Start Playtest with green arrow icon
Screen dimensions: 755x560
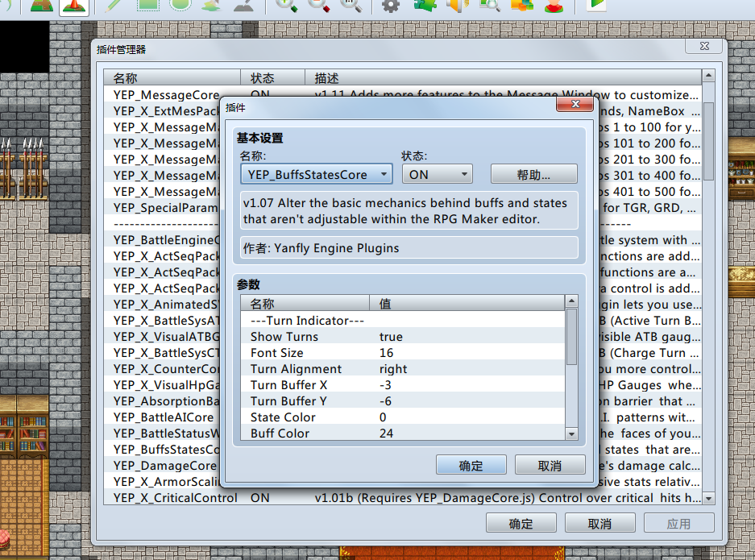tap(596, 5)
